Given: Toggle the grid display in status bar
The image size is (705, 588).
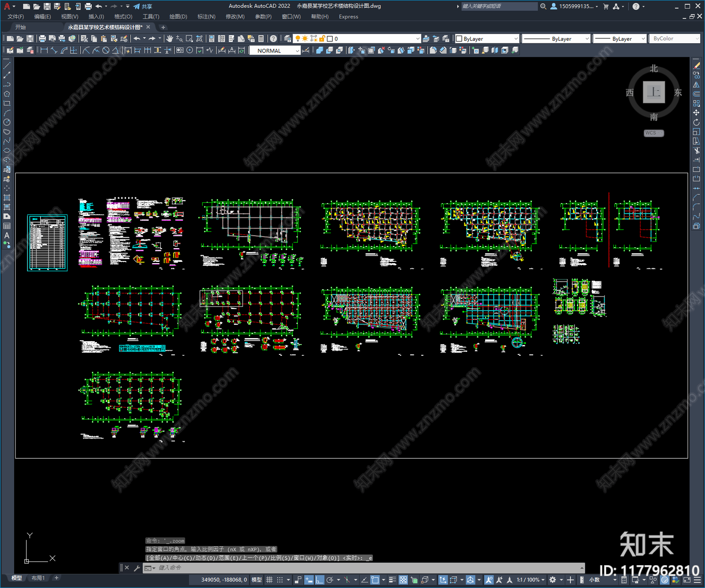Looking at the screenshot, I should coord(269,580).
